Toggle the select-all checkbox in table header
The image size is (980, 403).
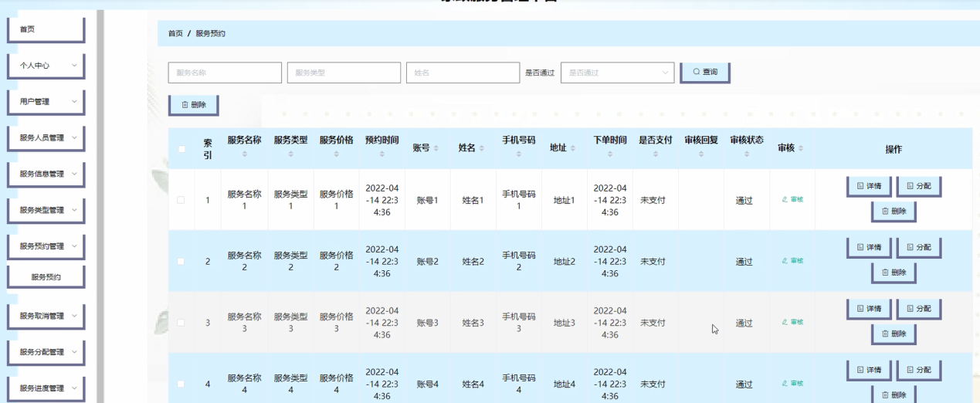click(181, 150)
